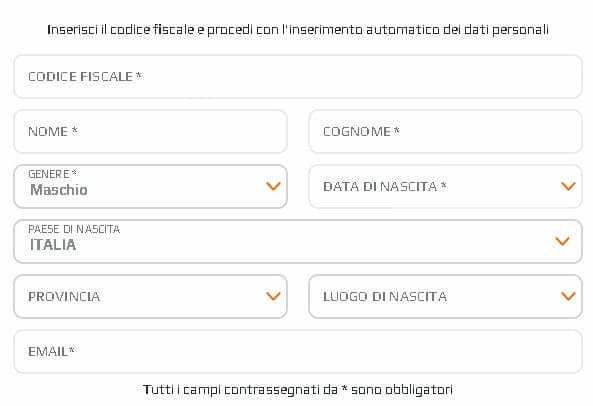Click the selected country ITALIA
The height and width of the screenshot is (406, 593).
tap(53, 245)
